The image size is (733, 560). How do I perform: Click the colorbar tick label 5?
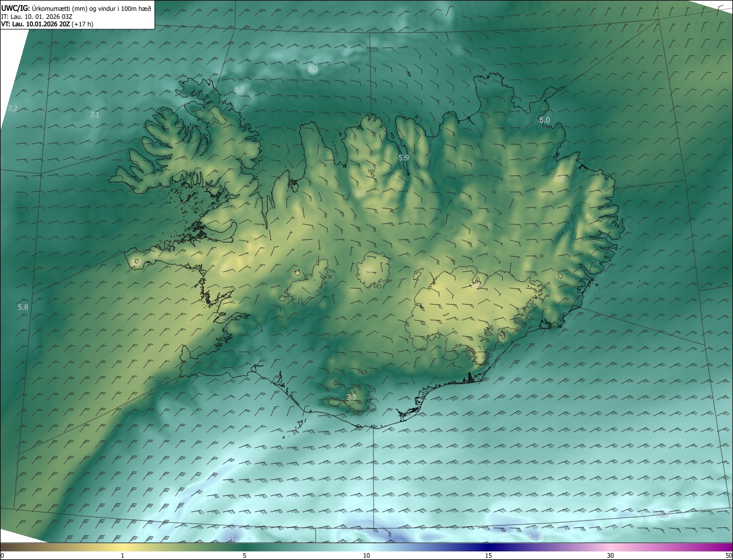tap(245, 556)
